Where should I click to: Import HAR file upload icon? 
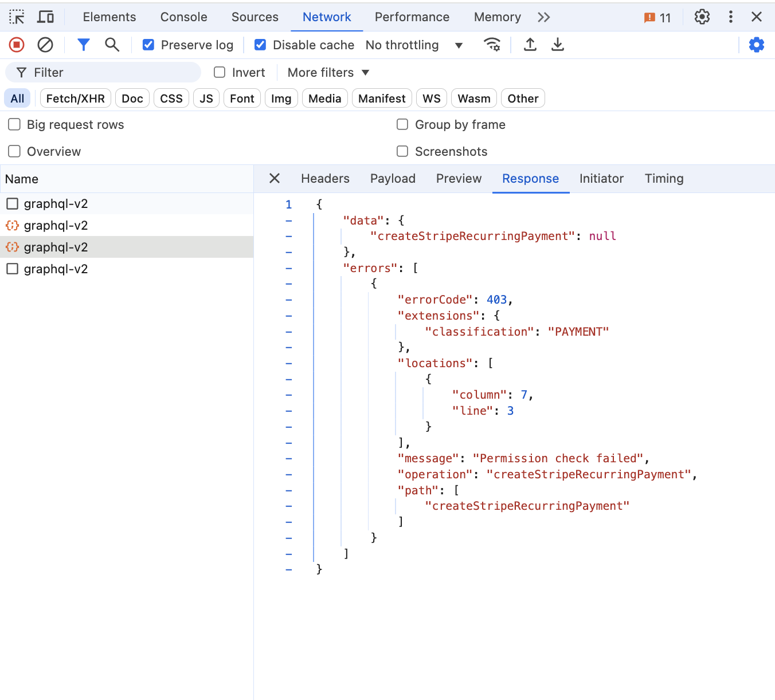pyautogui.click(x=530, y=45)
